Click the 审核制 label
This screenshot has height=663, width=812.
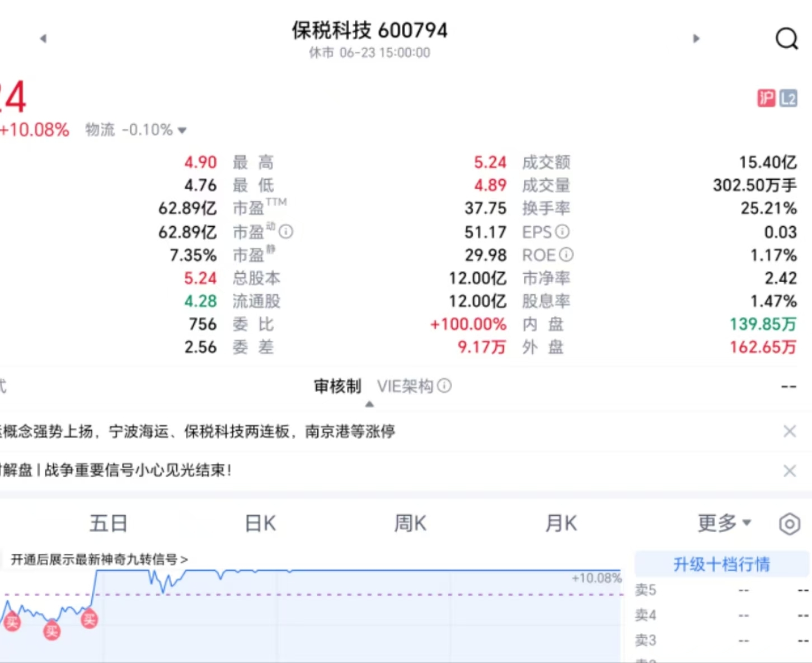tap(337, 386)
